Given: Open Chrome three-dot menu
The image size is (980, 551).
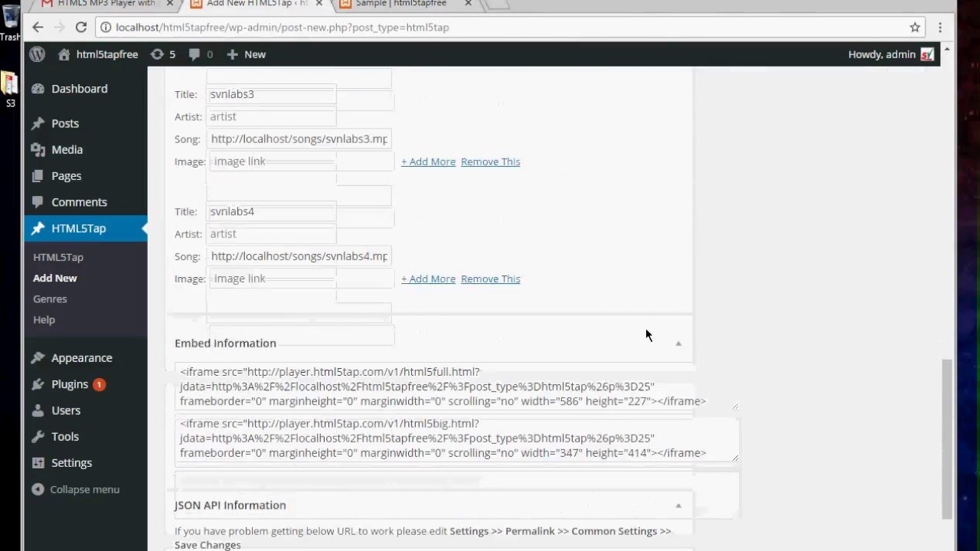Looking at the screenshot, I should tap(940, 28).
